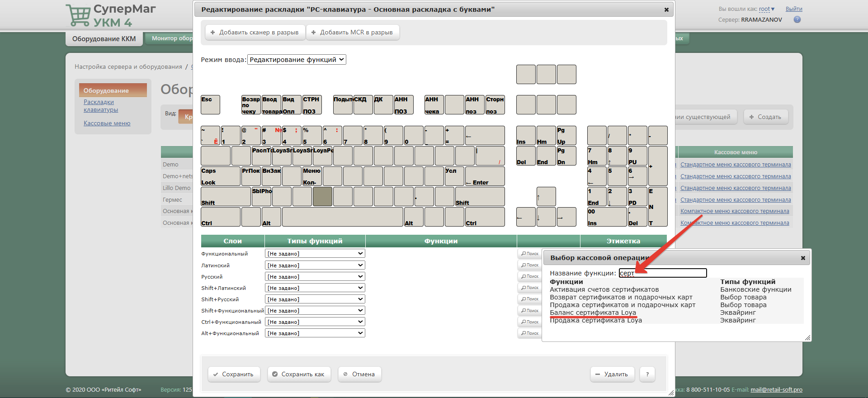This screenshot has height=398, width=868.
Task: Click the Выйти logout link
Action: 794,9
